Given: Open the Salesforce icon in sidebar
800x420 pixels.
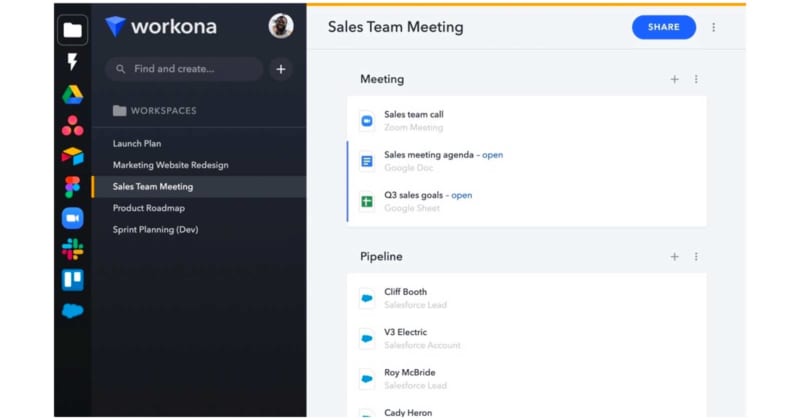Looking at the screenshot, I should [72, 311].
